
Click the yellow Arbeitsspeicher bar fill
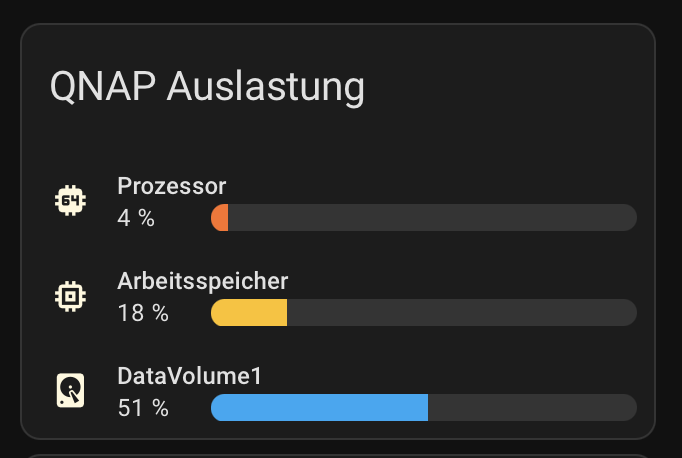[249, 312]
